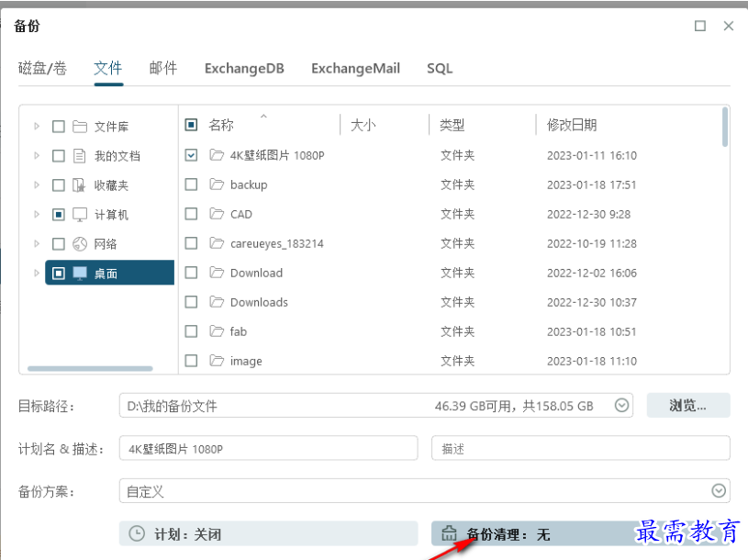Click the 我的文档 document icon
The height and width of the screenshot is (560, 748).
tap(80, 156)
